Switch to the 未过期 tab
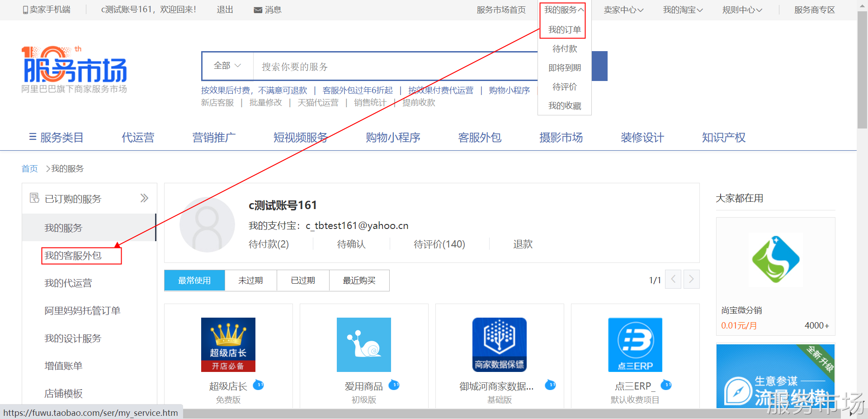868x419 pixels. [251, 281]
